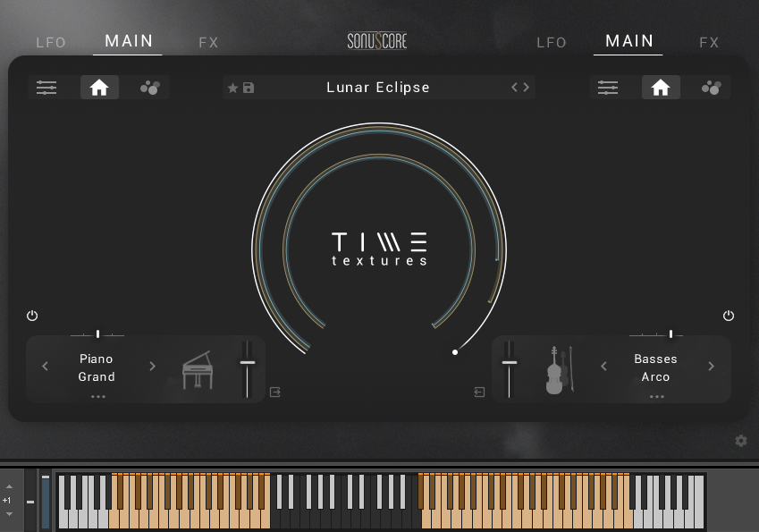Click the TIME textures center logo
759x532 pixels.
[x=379, y=249]
